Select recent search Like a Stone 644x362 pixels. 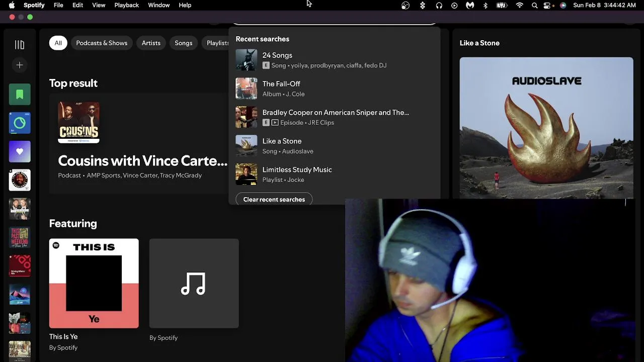(334, 146)
